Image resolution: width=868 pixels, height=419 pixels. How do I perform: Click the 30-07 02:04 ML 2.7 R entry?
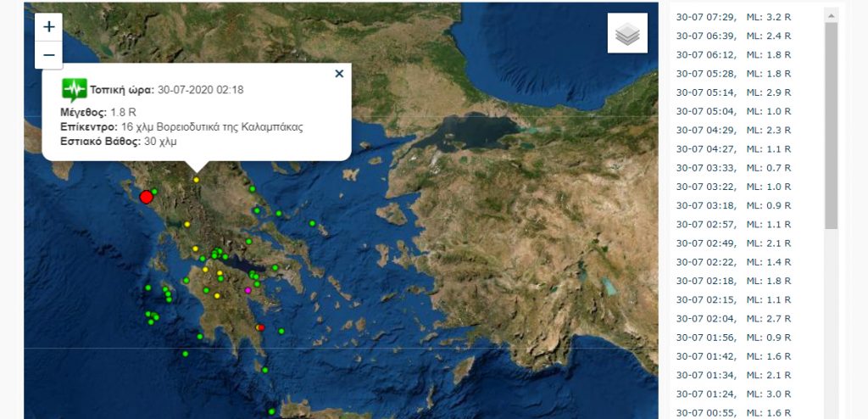733,317
